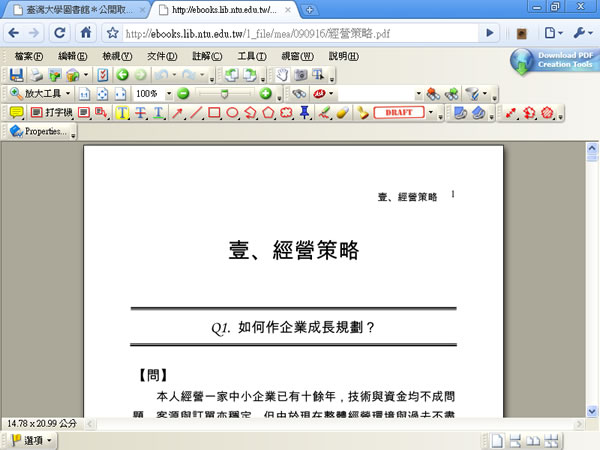Screen dimensions: 600x450
Task: Open a new browser tab
Action: [x=310, y=10]
